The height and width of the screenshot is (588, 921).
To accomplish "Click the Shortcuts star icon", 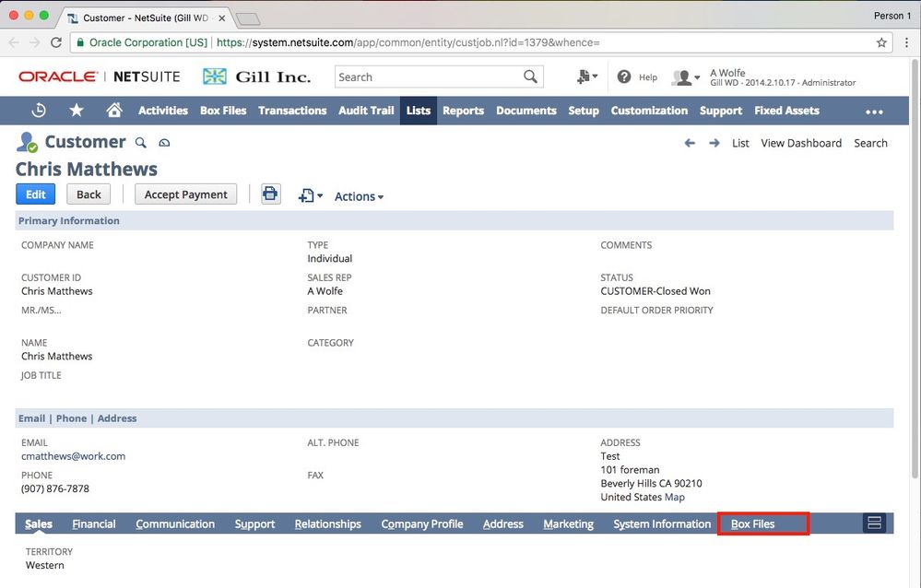I will 77,111.
